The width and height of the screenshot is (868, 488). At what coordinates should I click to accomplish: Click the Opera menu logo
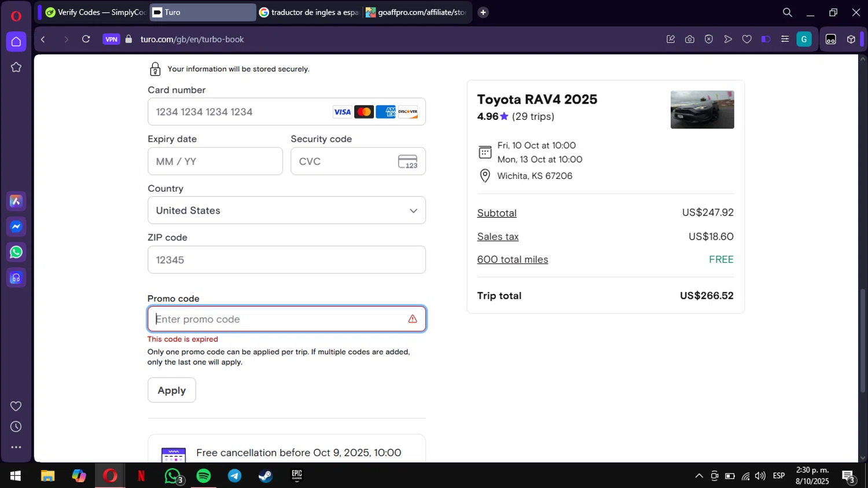tap(16, 16)
